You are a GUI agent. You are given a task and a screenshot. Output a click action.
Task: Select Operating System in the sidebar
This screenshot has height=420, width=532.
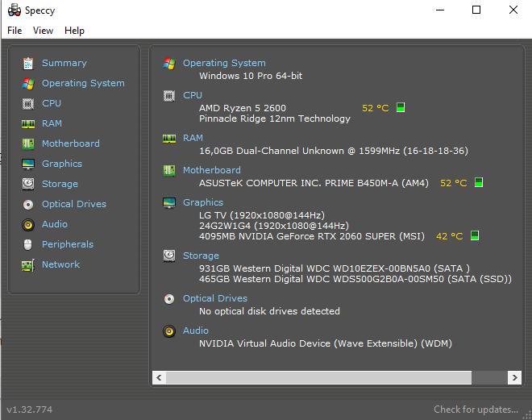tap(83, 84)
